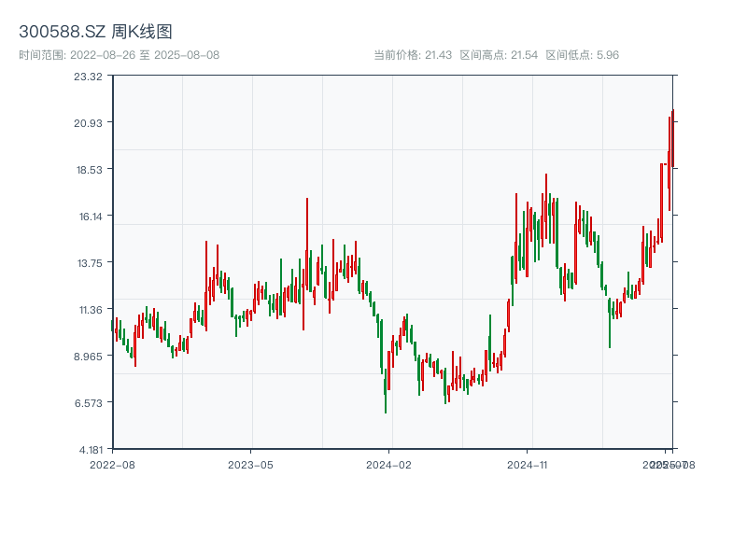Select the 2024-11 x-axis date label
Screen dimensions: 747x560
point(527,464)
